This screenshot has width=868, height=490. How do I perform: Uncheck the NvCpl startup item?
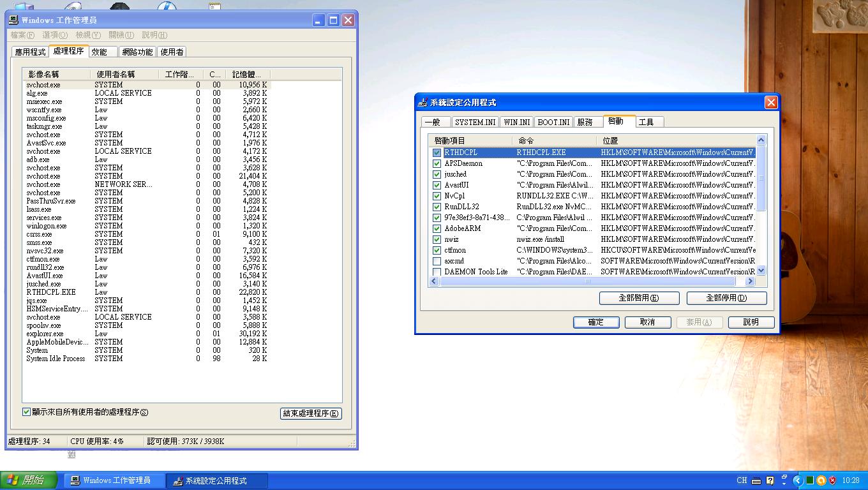[x=437, y=196]
